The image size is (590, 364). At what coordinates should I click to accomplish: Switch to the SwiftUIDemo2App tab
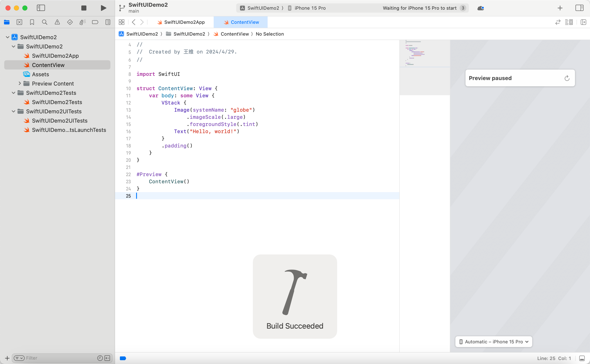(x=181, y=22)
